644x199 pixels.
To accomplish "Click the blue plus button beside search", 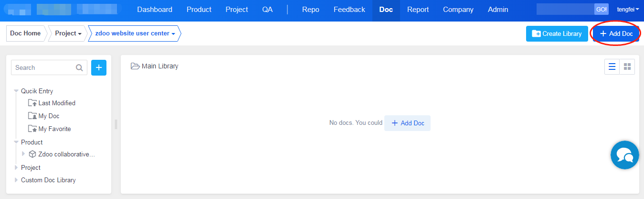I will [x=99, y=67].
